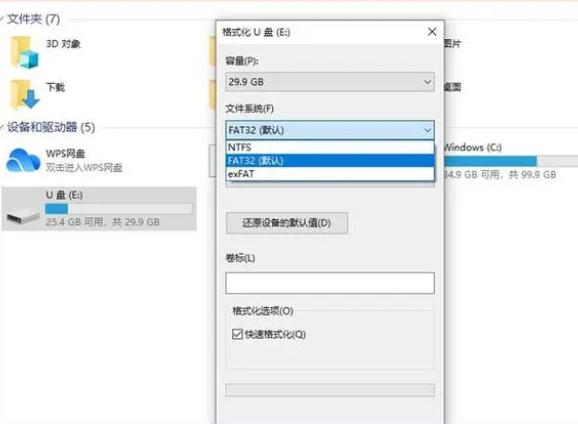Open the 容量 29.9 GB dropdown

tap(330, 82)
